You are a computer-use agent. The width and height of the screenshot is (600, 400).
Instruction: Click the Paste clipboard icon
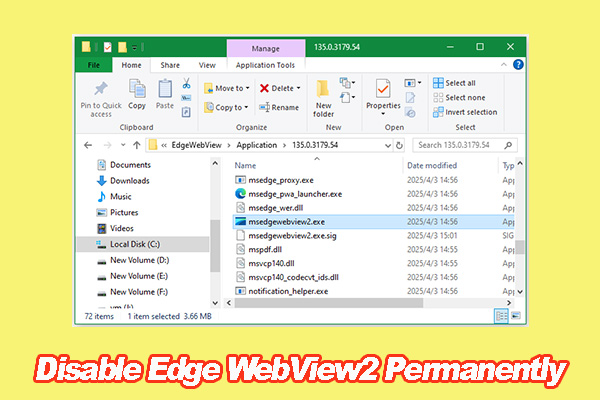[164, 90]
